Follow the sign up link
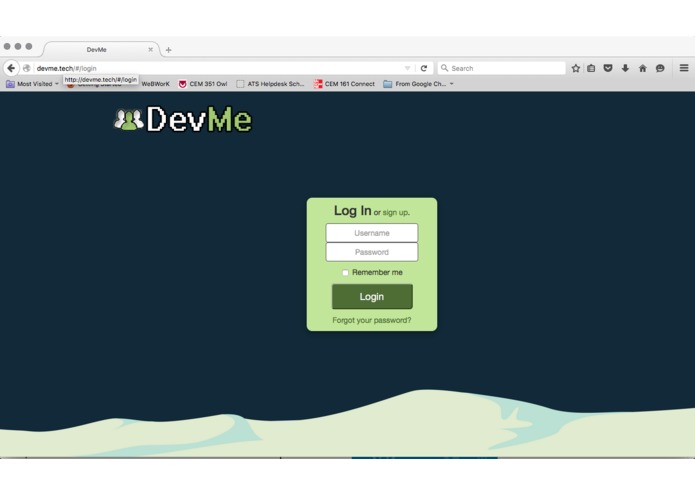 click(x=396, y=213)
